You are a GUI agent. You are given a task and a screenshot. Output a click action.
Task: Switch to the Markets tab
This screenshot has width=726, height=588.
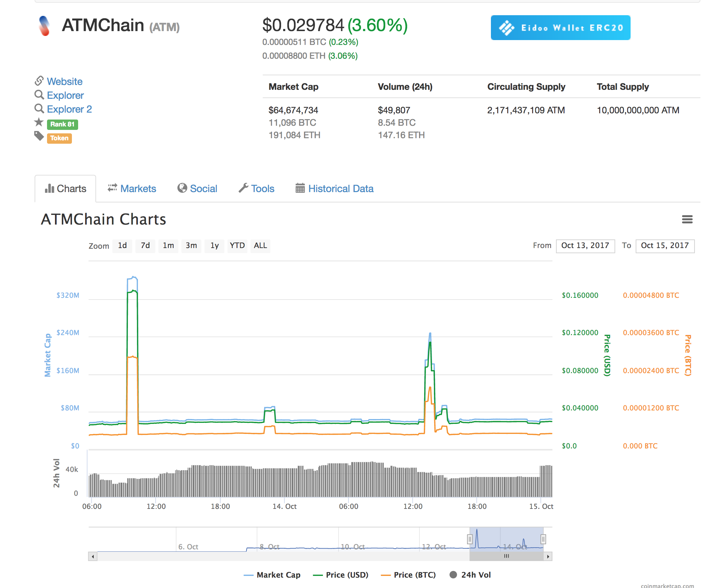pos(132,189)
